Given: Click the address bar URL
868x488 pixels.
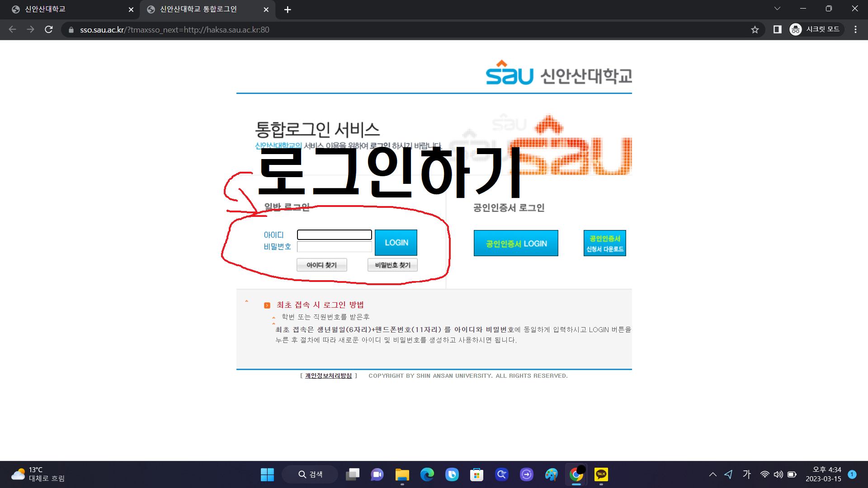Looking at the screenshot, I should (175, 30).
